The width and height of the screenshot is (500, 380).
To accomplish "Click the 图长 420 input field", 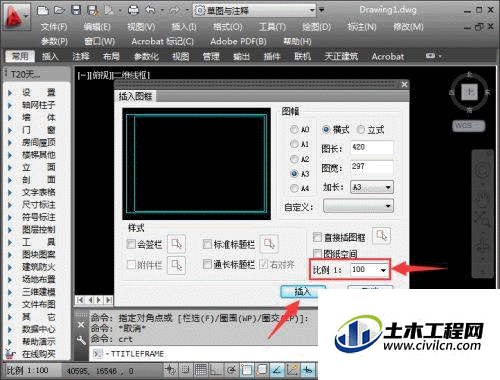I will pyautogui.click(x=372, y=147).
